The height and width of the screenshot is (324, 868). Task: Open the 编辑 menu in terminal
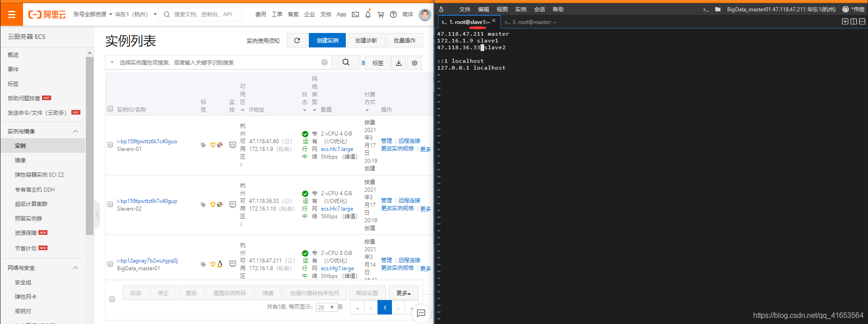pos(483,9)
